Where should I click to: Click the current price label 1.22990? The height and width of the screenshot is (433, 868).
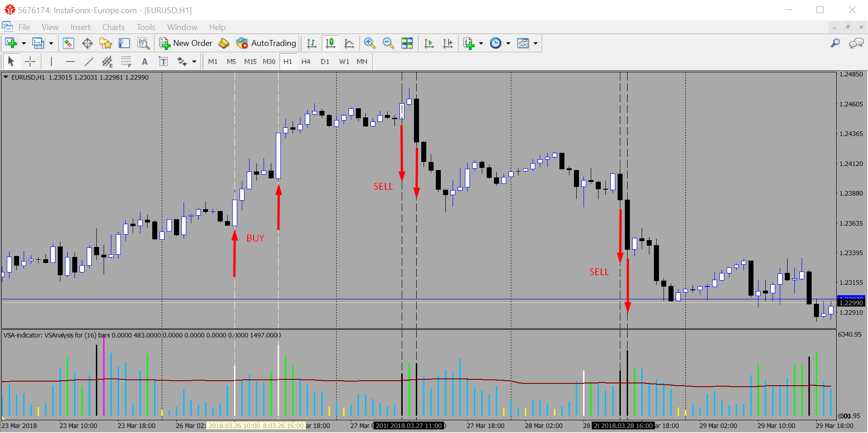point(851,303)
